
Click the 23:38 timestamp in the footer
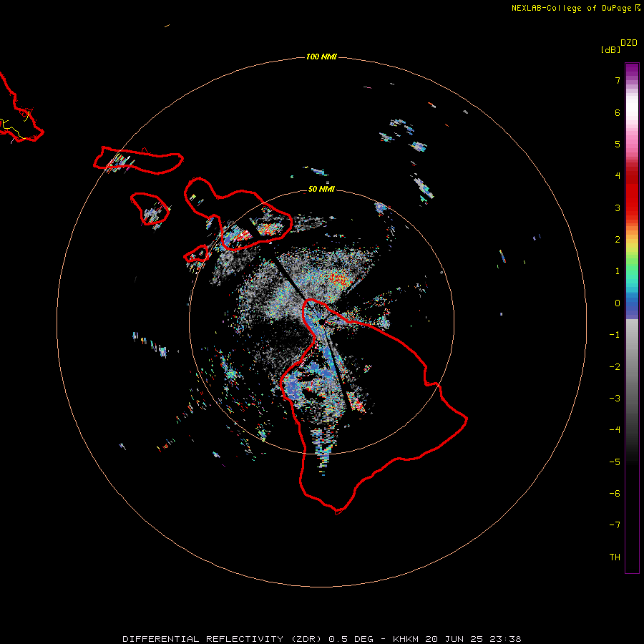tap(506, 639)
